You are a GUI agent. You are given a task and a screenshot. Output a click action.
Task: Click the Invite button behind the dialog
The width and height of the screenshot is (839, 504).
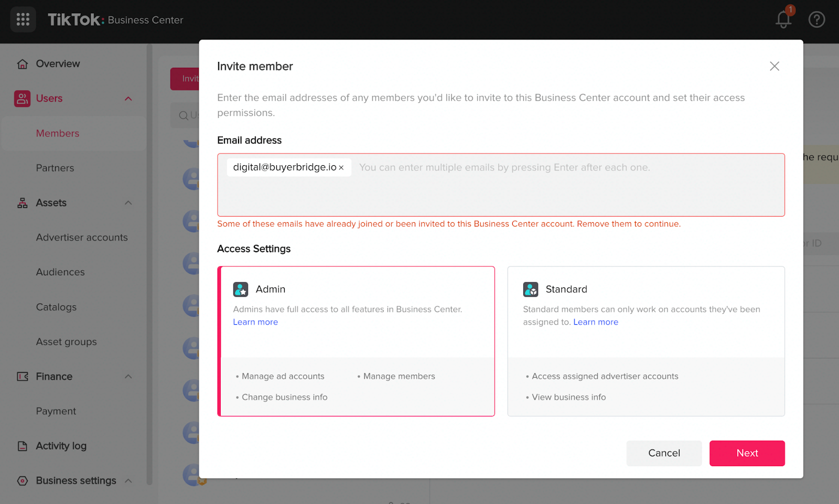pyautogui.click(x=185, y=79)
